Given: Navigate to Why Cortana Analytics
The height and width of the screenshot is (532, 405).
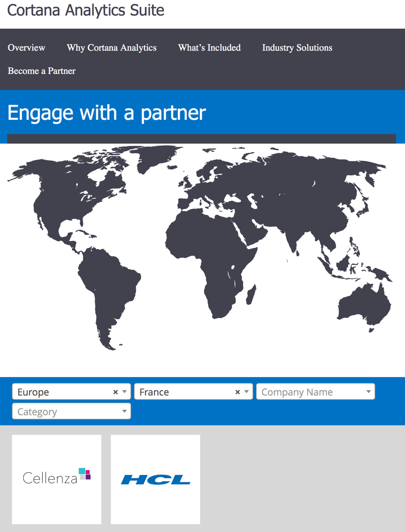Looking at the screenshot, I should click(111, 47).
